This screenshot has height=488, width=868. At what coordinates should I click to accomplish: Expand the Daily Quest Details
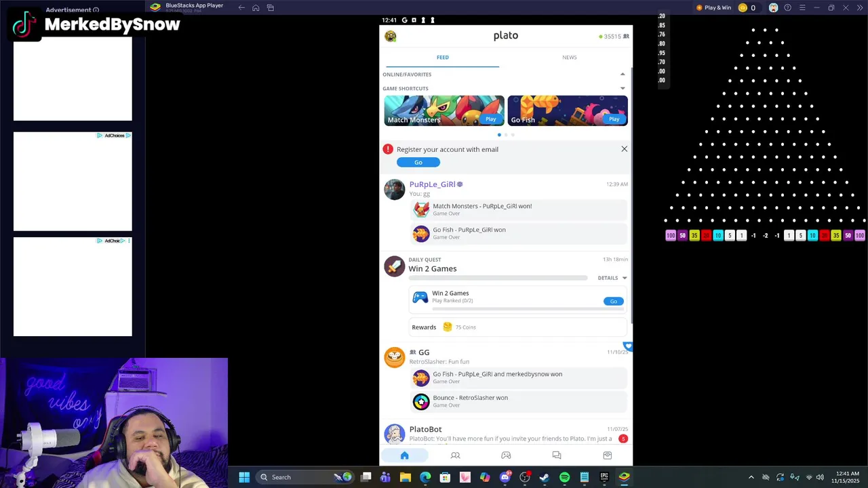pos(612,278)
